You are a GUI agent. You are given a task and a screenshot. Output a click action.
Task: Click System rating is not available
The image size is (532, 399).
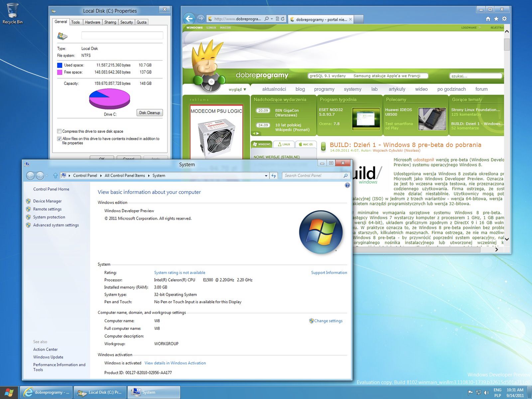(180, 273)
